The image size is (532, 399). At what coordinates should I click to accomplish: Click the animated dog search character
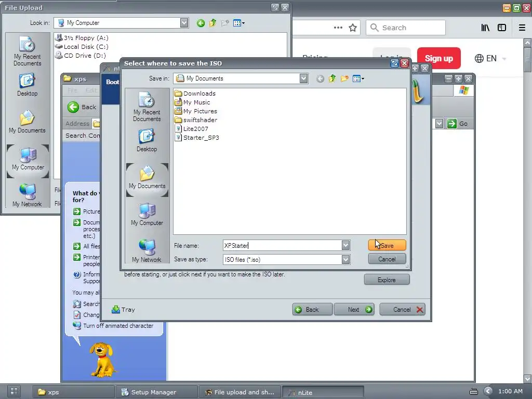pyautogui.click(x=102, y=360)
